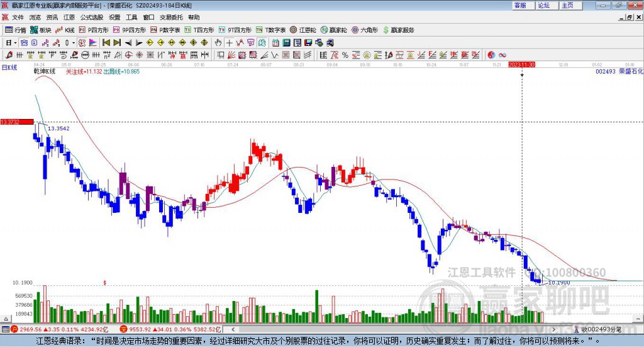Click the 论坛 forum button
644x347 pixels.
tap(547, 5)
